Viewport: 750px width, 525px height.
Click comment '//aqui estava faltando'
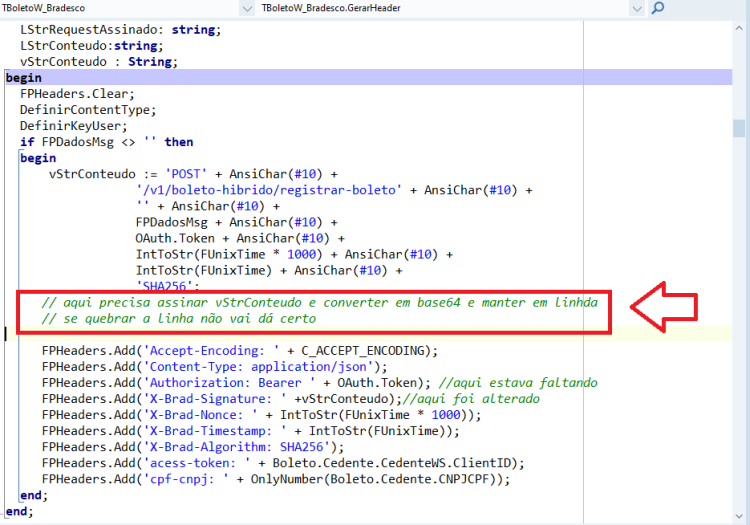518,383
